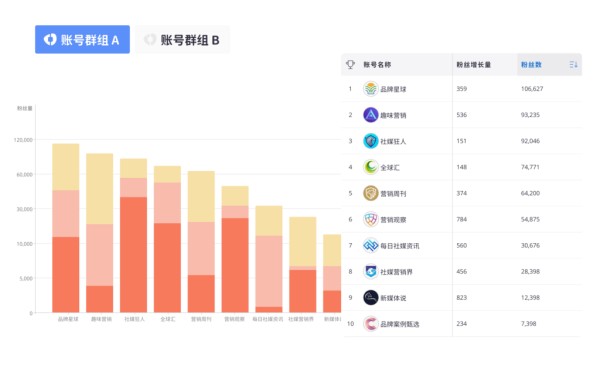Open 品牌星球 account avatar icon
This screenshot has width=600, height=390.
370,89
